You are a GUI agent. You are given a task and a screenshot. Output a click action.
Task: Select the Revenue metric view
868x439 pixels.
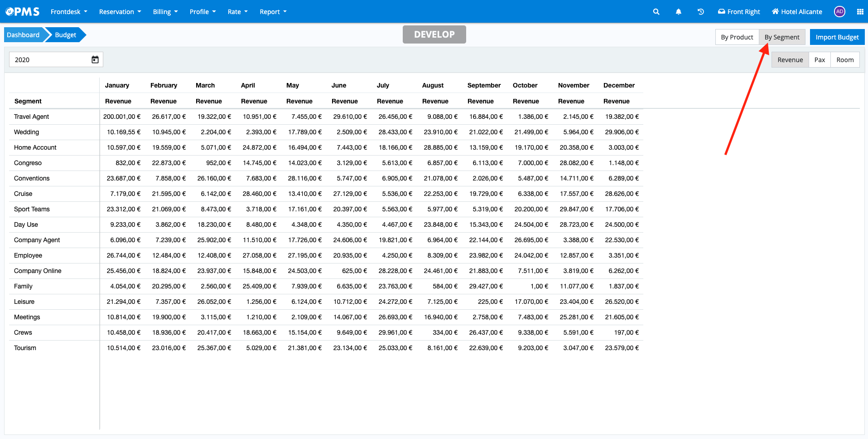click(x=790, y=60)
